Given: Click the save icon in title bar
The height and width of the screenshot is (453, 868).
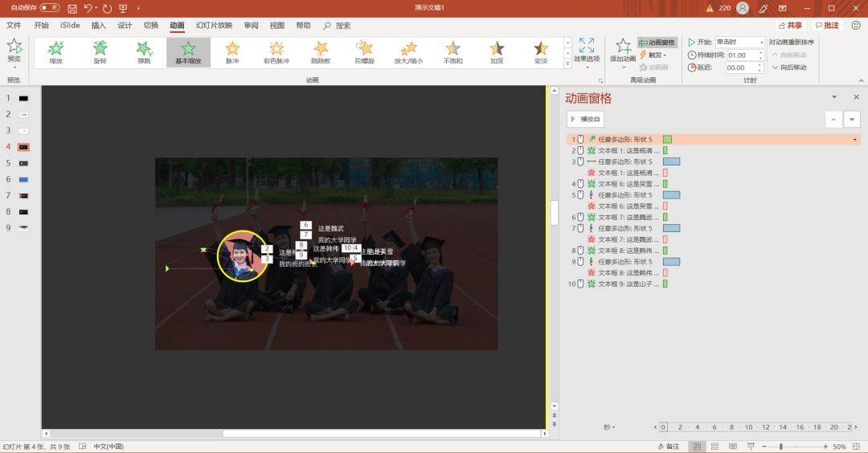Looking at the screenshot, I should (x=72, y=8).
